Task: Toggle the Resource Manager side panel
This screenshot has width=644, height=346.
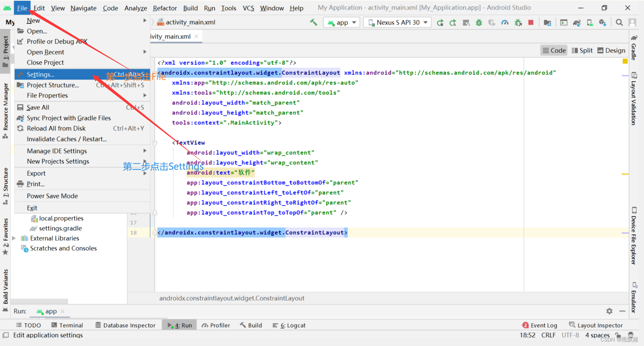Action: click(x=5, y=111)
